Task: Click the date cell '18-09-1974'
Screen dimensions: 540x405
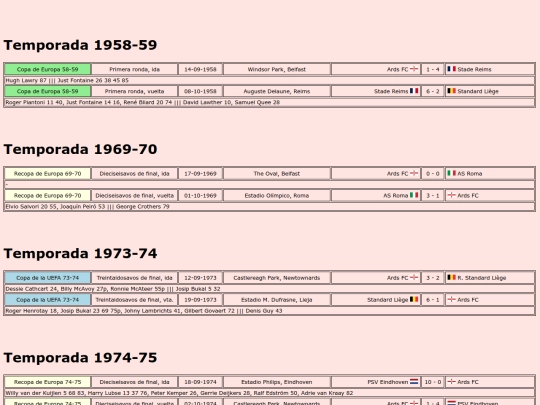Action: (x=200, y=382)
